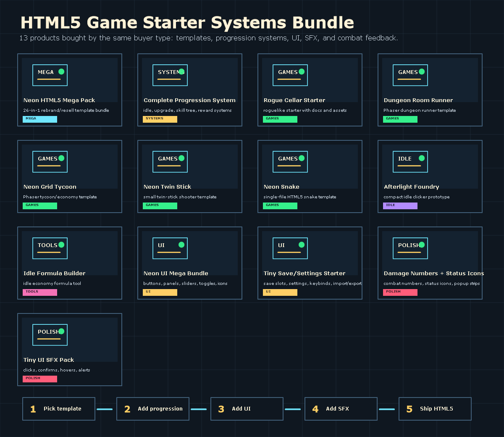The image size is (504, 437).
Task: Click the GAMES icon box on Dungeon Room Runner
Action: point(410,75)
